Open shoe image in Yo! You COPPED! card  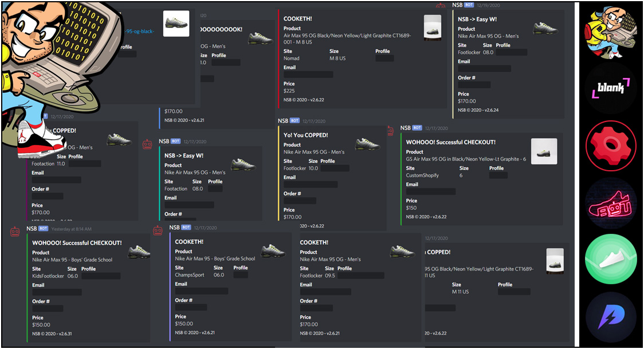[368, 144]
